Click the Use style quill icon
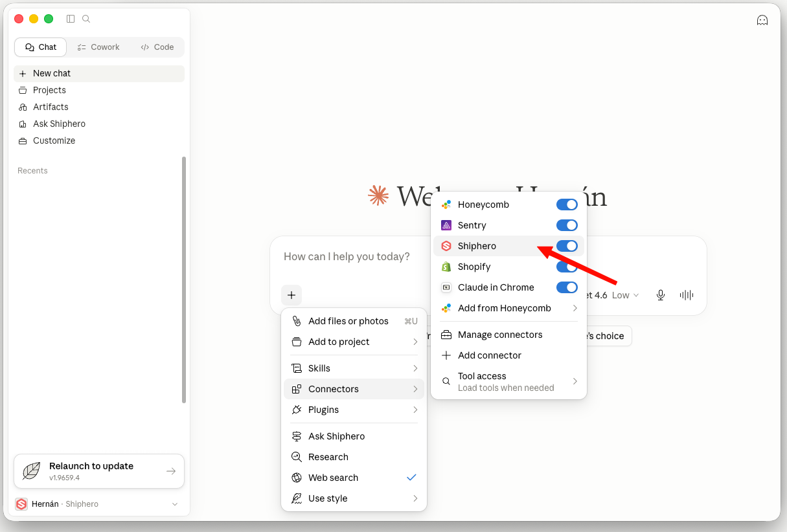Viewport: 787px width, 532px height. 297,498
